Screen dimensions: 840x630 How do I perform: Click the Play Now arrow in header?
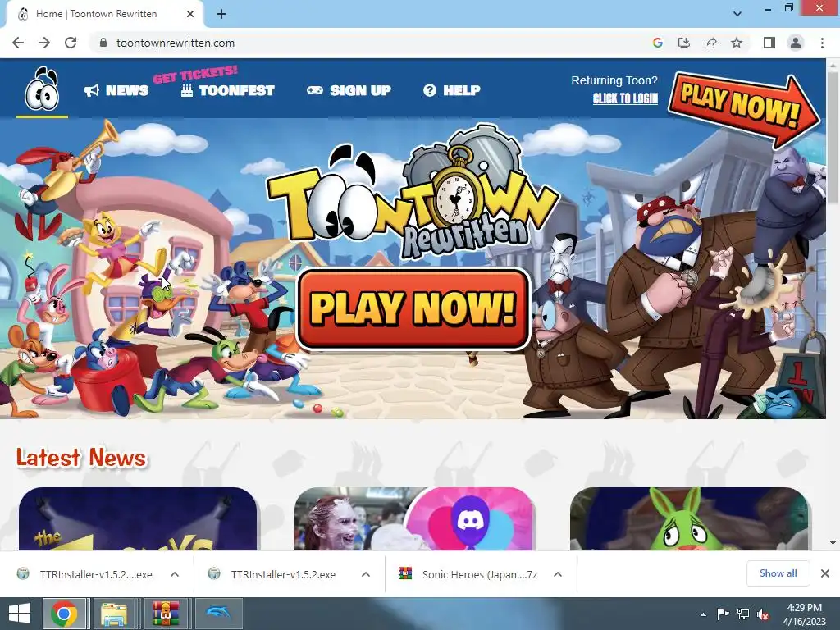click(x=743, y=109)
